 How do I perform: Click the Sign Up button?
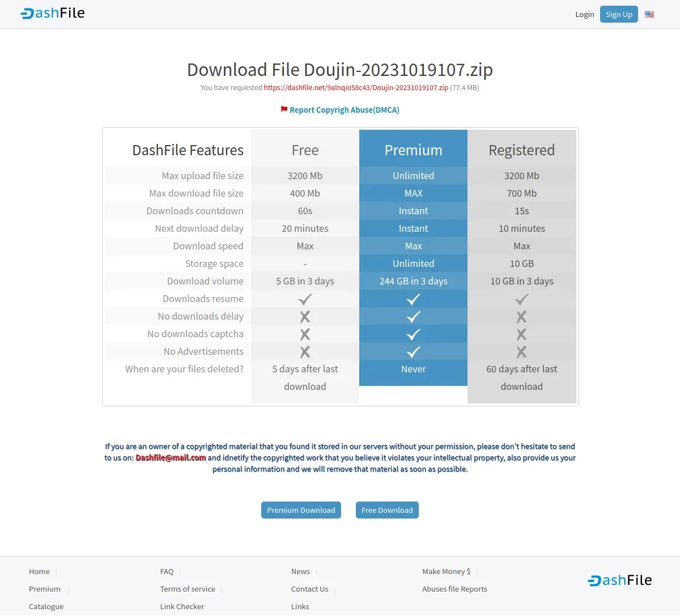(619, 14)
